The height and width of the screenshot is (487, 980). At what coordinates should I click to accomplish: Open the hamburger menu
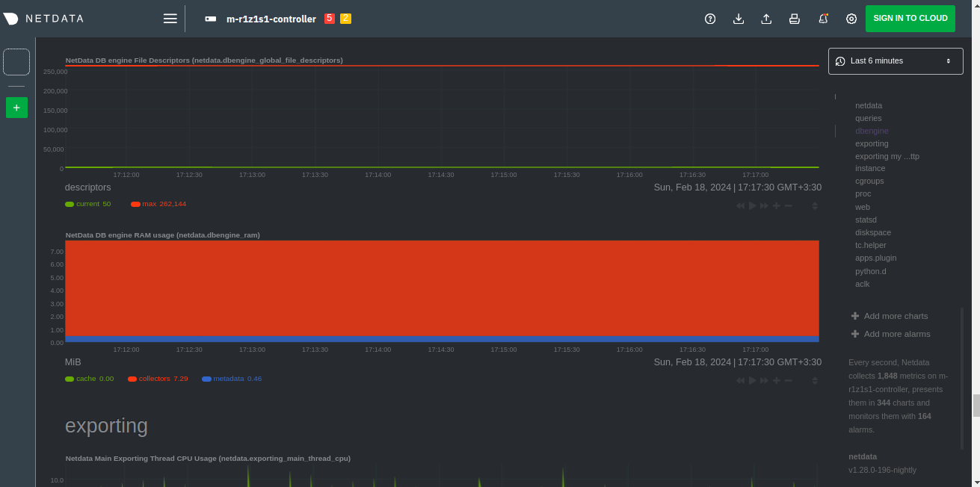(170, 19)
